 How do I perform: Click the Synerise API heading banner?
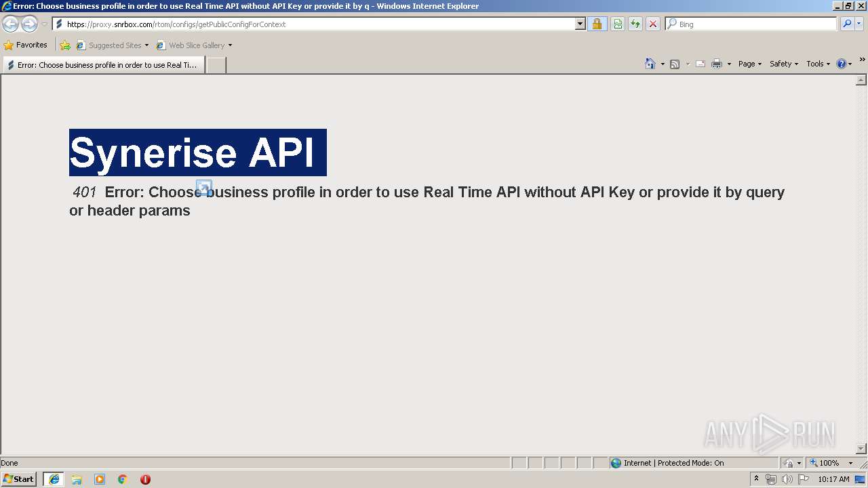(x=198, y=152)
